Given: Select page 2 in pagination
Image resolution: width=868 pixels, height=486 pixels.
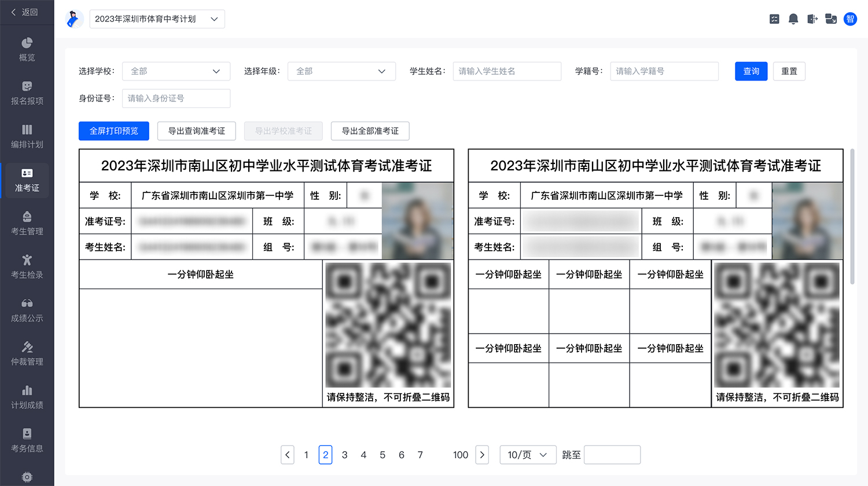Looking at the screenshot, I should tap(325, 455).
